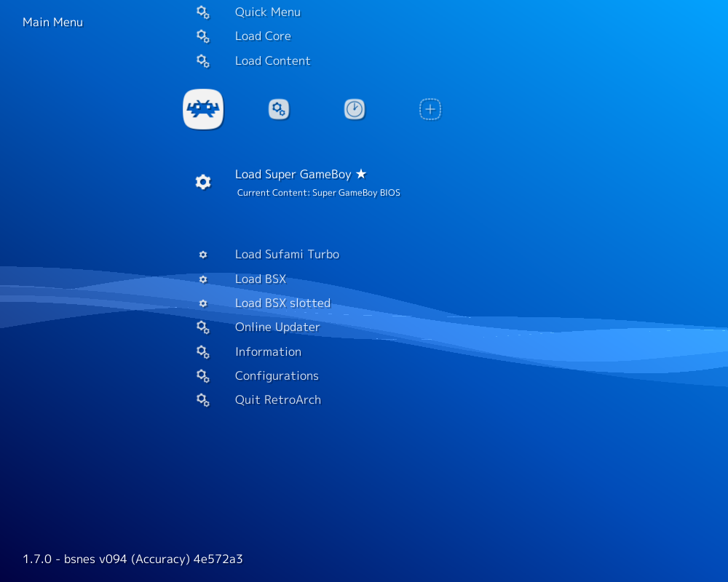Viewport: 728px width, 582px height.
Task: Select Quit RetroArch
Action: pos(277,400)
